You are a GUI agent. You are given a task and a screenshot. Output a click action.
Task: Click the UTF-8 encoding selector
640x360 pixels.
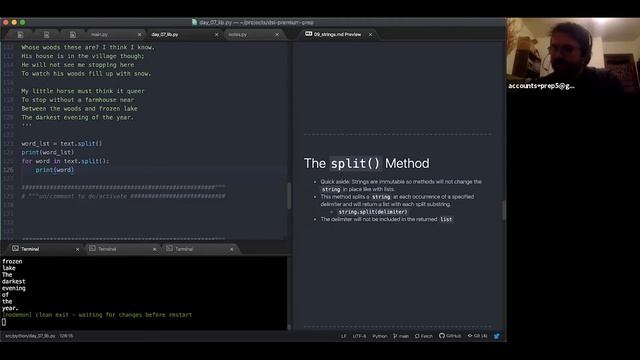tap(359, 336)
